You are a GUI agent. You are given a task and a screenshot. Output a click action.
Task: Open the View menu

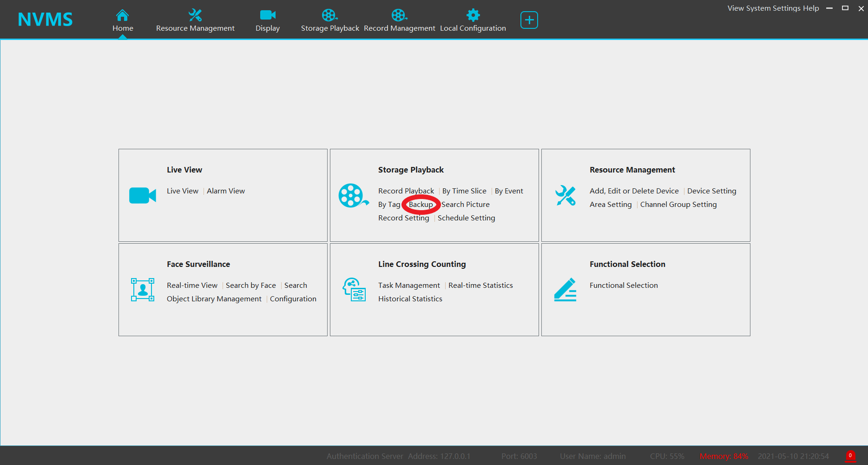736,8
